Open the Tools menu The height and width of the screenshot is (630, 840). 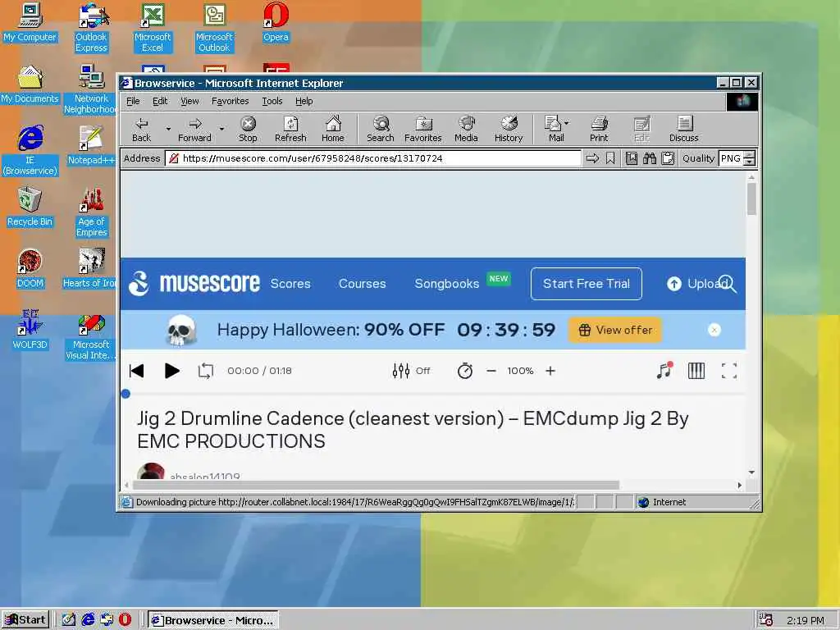(272, 101)
